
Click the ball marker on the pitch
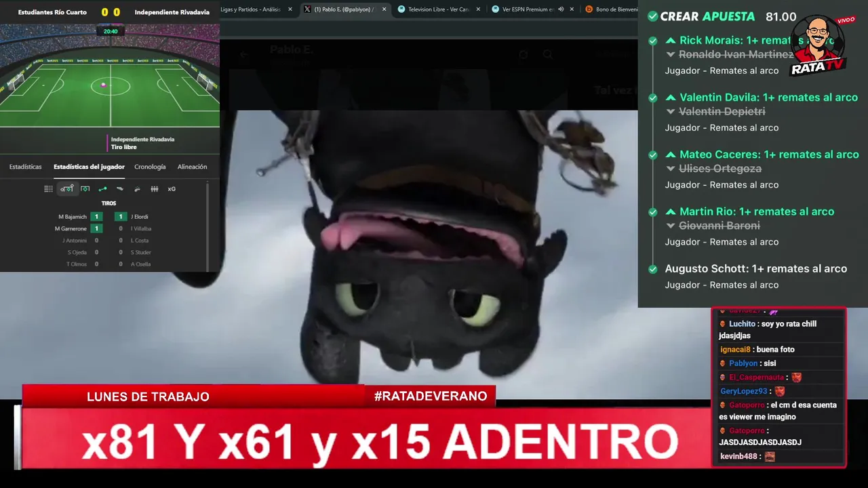pyautogui.click(x=103, y=85)
